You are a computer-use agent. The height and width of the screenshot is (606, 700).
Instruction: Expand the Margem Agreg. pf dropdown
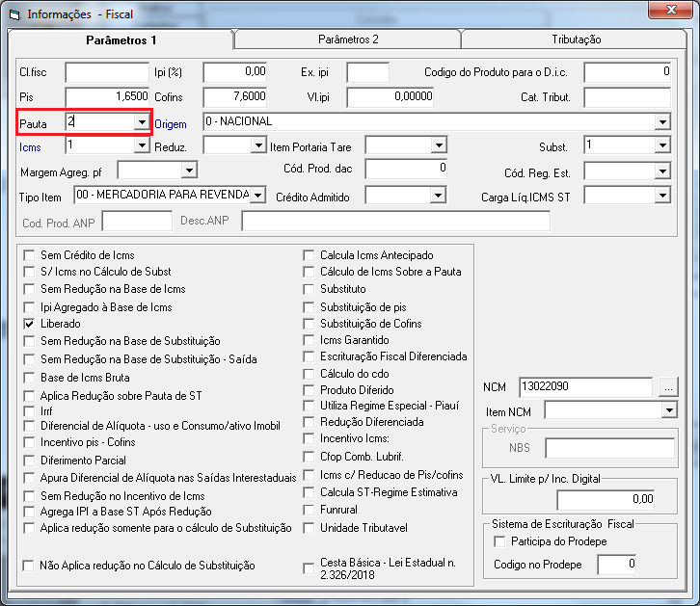(189, 171)
